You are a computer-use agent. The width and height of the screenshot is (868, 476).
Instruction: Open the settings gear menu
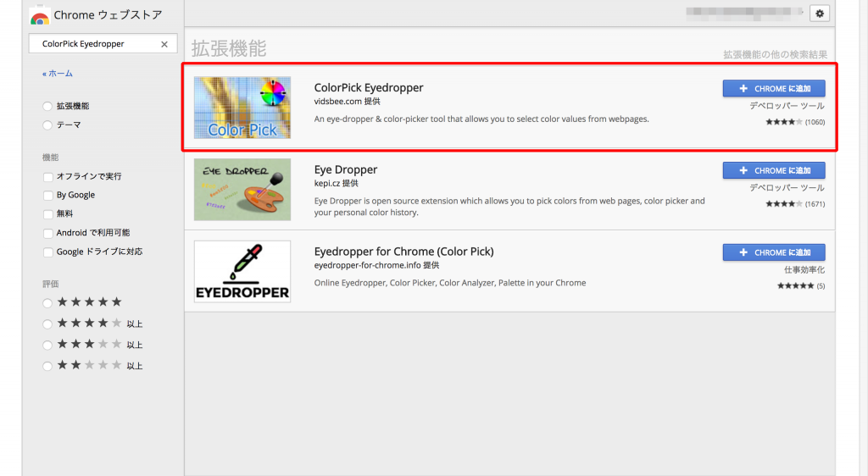[x=820, y=14]
